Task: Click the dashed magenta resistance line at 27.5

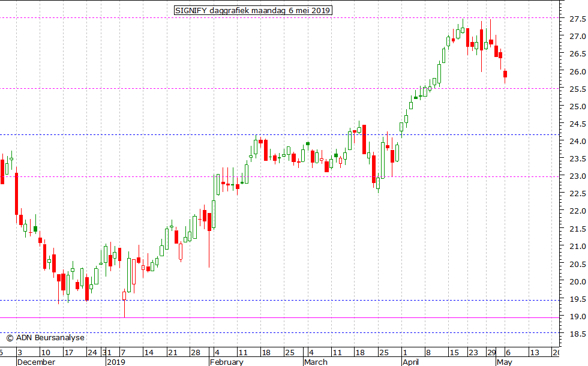Action: click(280, 17)
